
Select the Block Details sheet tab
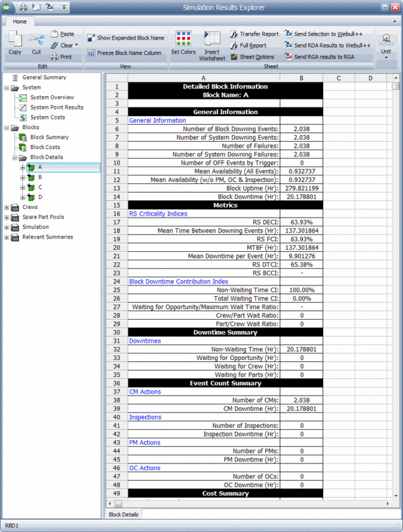[x=122, y=514]
